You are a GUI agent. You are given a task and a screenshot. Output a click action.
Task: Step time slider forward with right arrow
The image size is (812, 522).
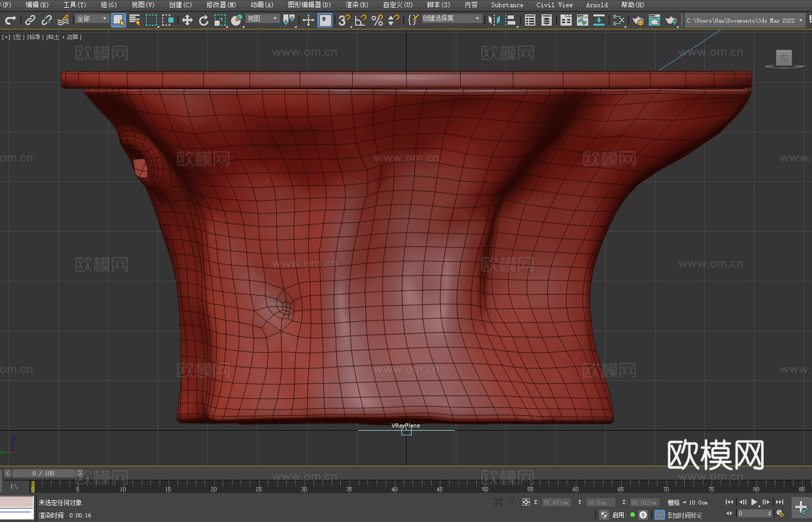(80, 473)
